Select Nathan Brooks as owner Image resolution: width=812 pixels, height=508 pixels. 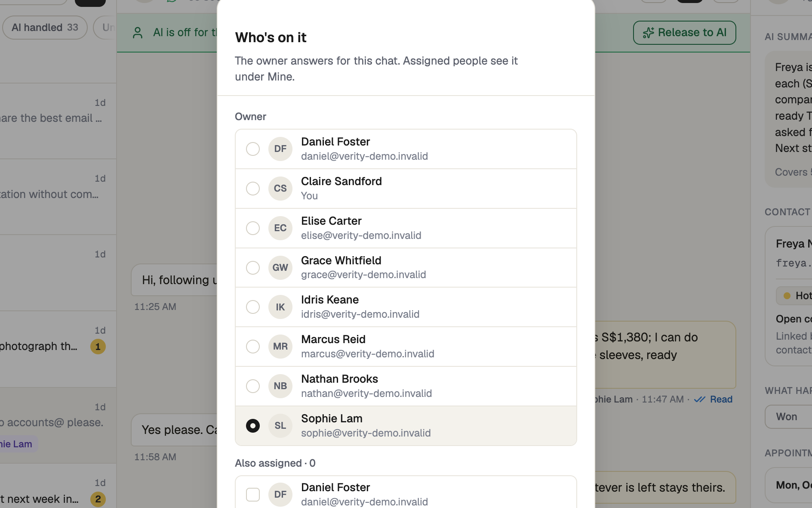click(253, 386)
